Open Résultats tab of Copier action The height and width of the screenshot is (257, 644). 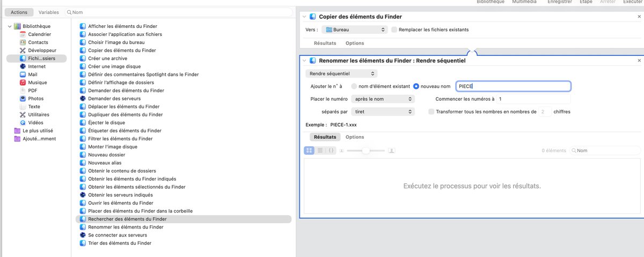coord(325,43)
